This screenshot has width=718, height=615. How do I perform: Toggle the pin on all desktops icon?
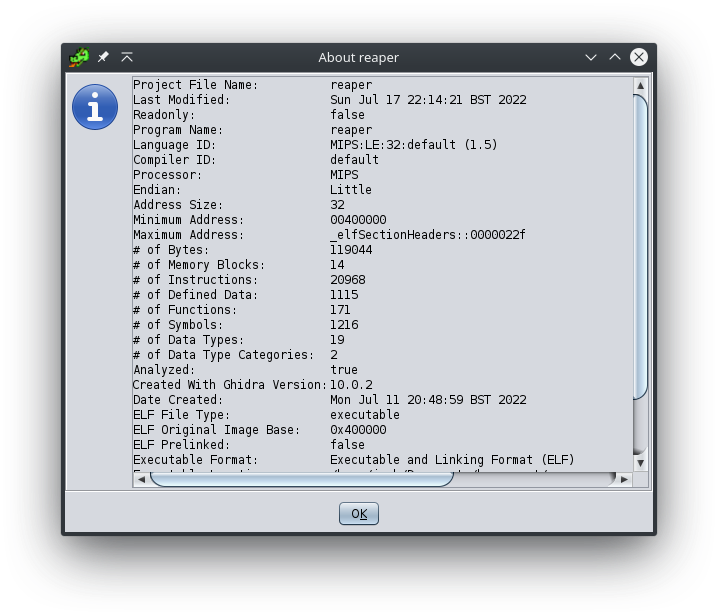point(103,57)
